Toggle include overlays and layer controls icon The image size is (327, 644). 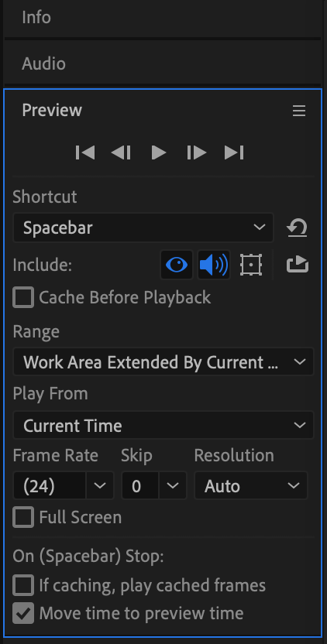[251, 265]
